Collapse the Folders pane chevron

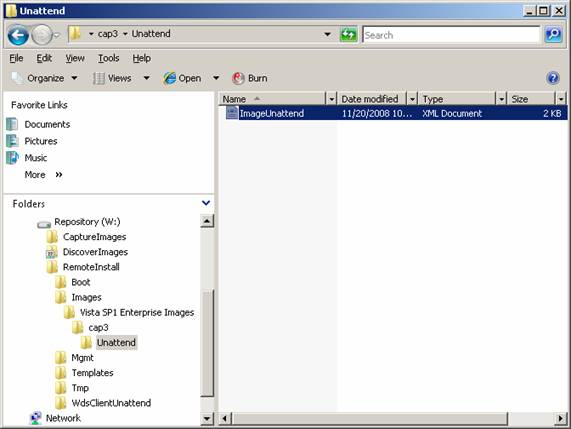pos(206,203)
